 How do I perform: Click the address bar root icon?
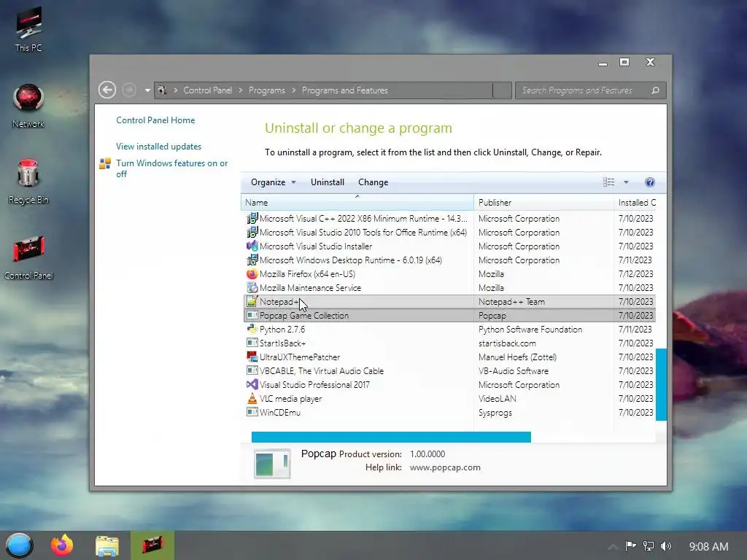pos(163,90)
